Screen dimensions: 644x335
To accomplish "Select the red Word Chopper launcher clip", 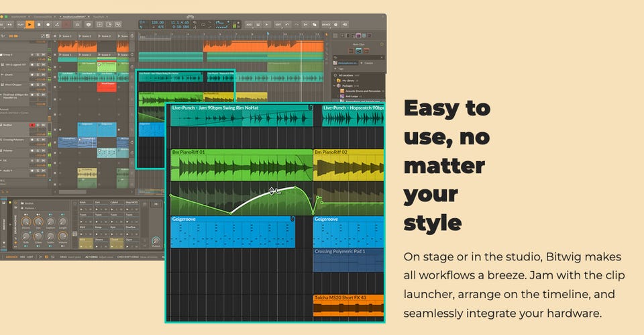I will [107, 87].
